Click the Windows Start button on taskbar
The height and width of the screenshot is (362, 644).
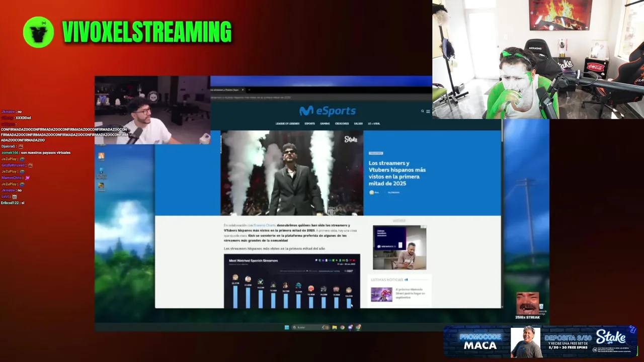tap(287, 327)
